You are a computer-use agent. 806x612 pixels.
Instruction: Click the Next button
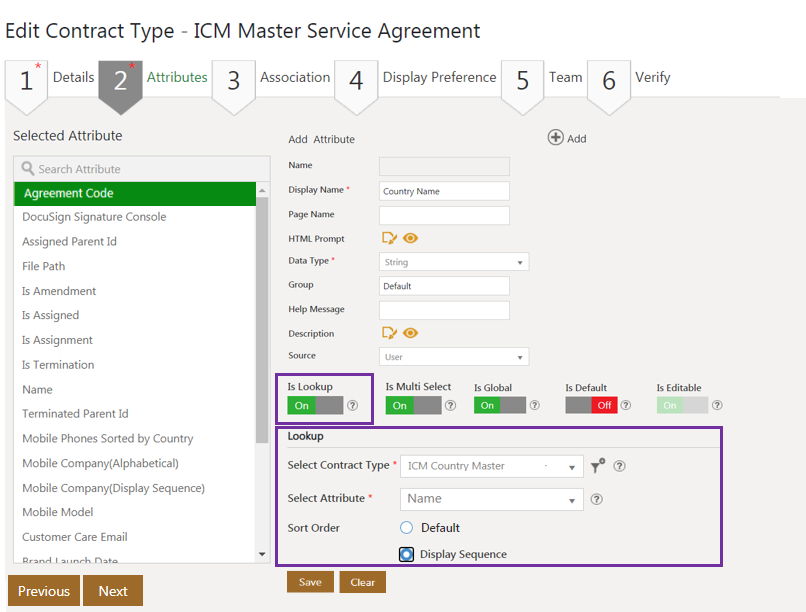(113, 591)
